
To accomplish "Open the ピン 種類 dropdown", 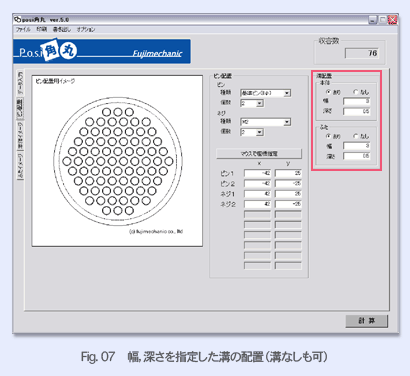I will [x=287, y=93].
